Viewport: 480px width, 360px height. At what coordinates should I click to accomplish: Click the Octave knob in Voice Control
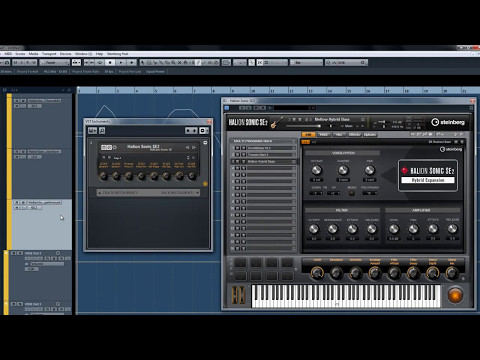coord(316,170)
